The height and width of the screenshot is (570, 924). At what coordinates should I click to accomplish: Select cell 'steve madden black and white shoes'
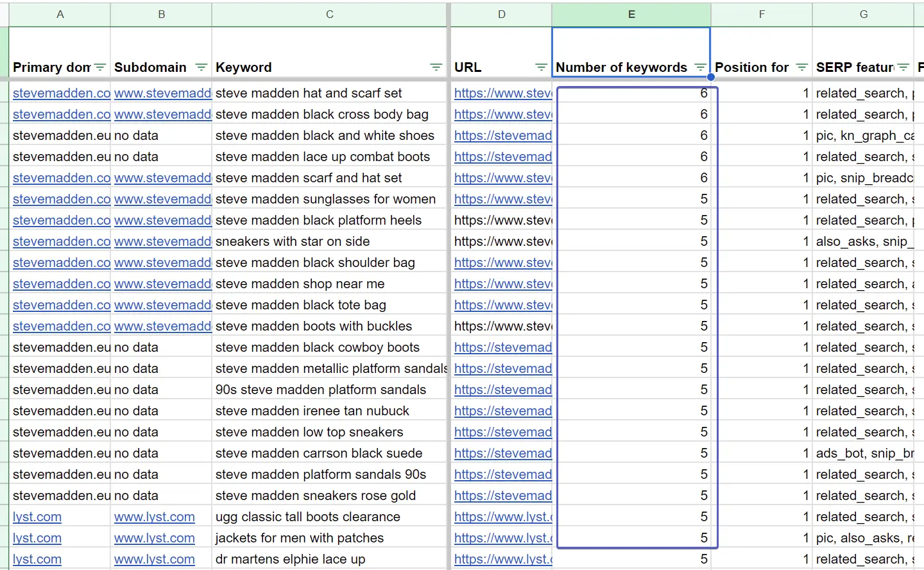(329, 135)
